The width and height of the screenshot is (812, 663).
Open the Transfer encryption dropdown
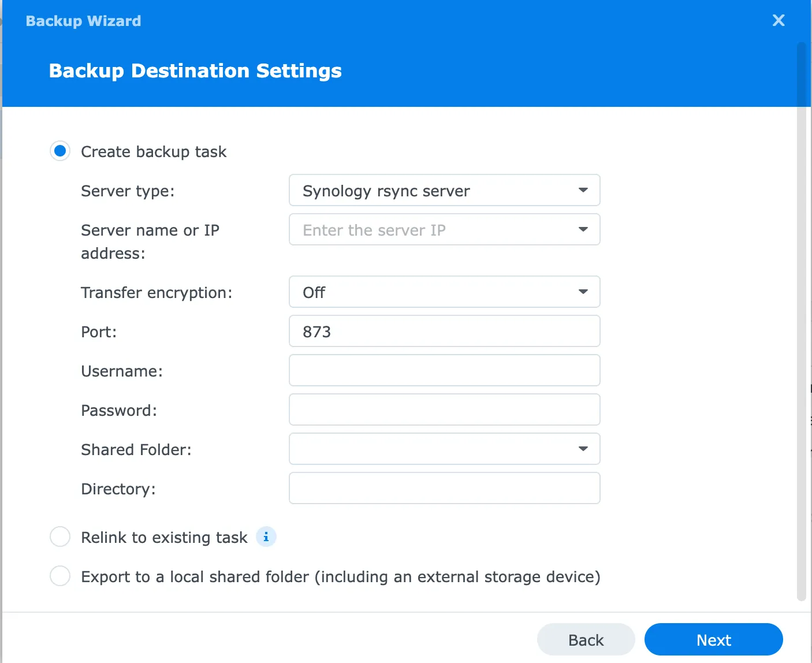click(583, 292)
